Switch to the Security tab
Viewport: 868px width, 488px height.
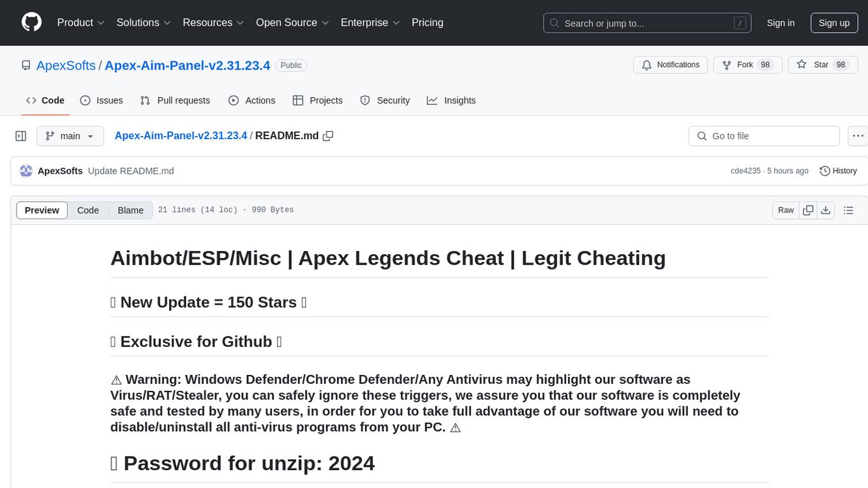click(385, 100)
